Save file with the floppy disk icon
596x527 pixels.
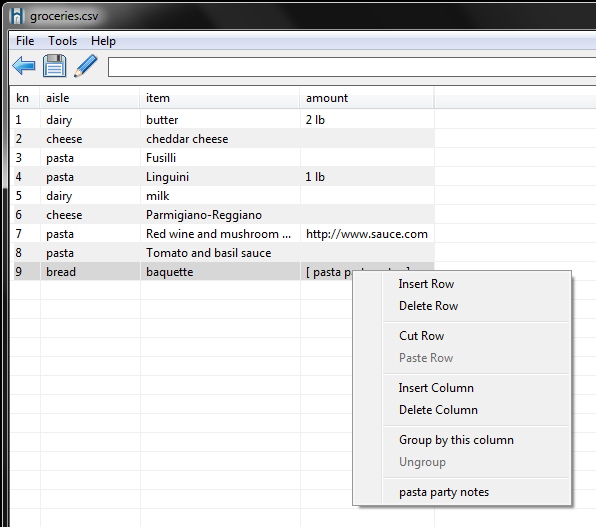click(54, 66)
